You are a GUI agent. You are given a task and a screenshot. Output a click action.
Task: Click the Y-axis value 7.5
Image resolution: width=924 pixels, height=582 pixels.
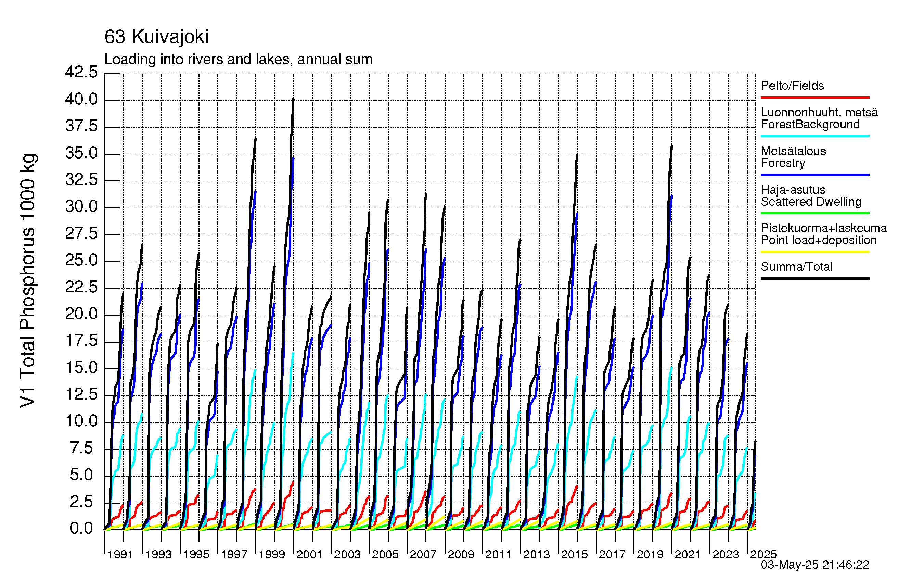click(x=81, y=448)
